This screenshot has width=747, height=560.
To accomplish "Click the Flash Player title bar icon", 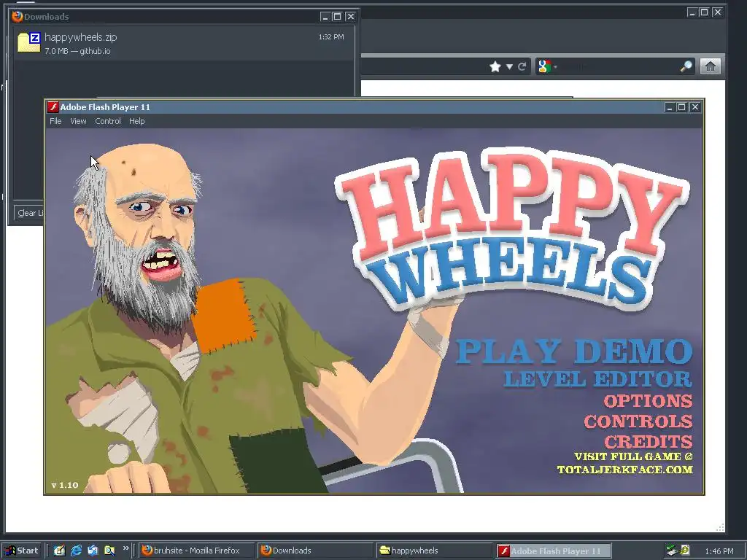I will (x=53, y=107).
